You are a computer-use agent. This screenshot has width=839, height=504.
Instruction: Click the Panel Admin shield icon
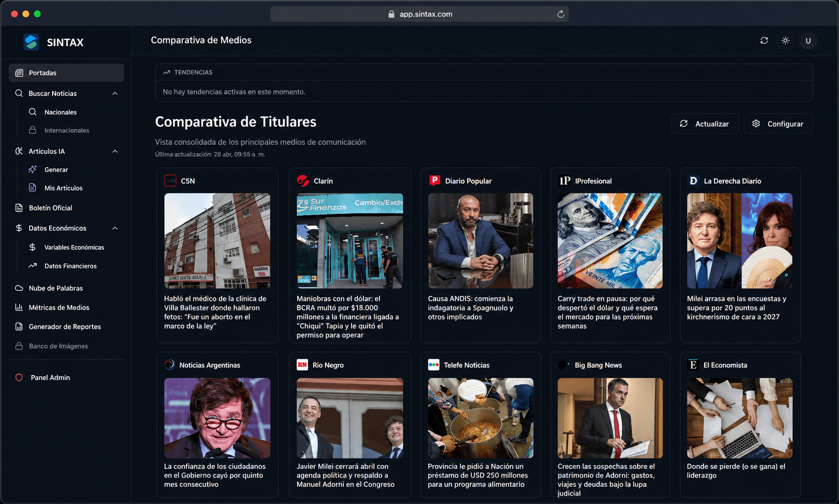point(19,377)
